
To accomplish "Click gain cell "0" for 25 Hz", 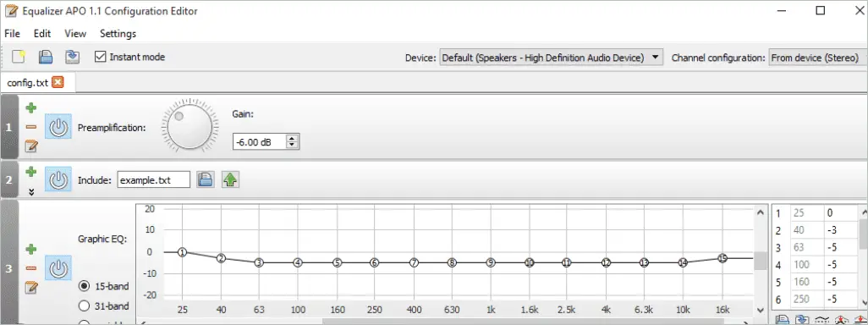I will (841, 213).
